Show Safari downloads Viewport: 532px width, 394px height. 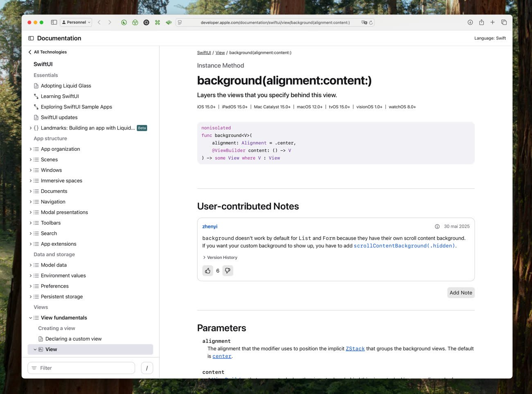pos(470,22)
